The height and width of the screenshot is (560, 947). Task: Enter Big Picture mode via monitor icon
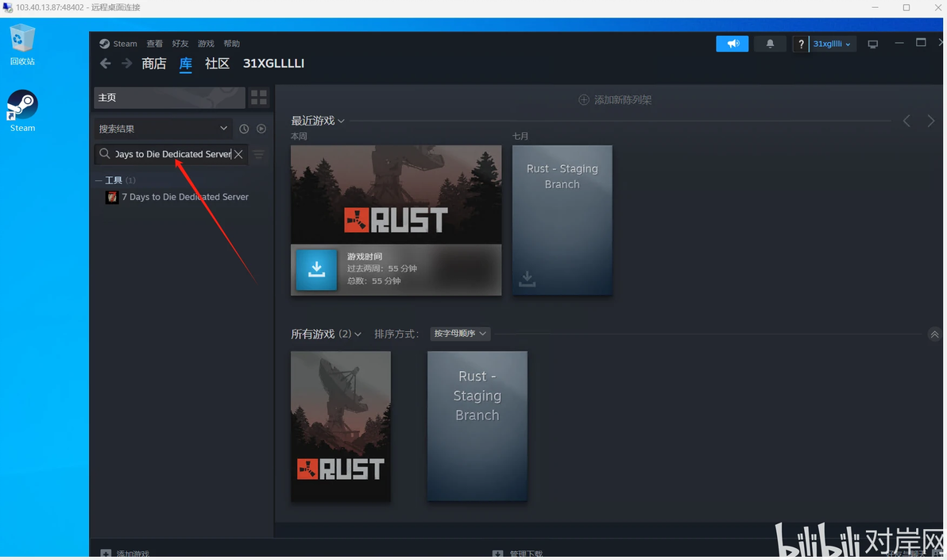coord(872,44)
